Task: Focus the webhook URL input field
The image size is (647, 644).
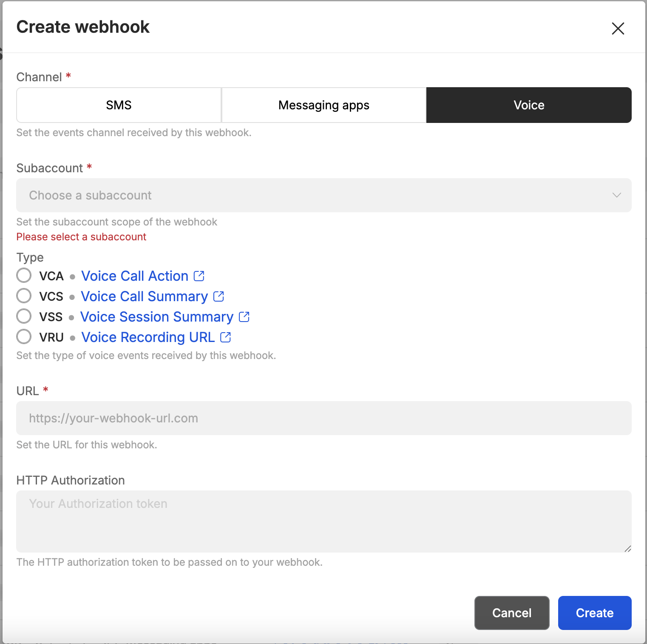Action: coord(323,418)
